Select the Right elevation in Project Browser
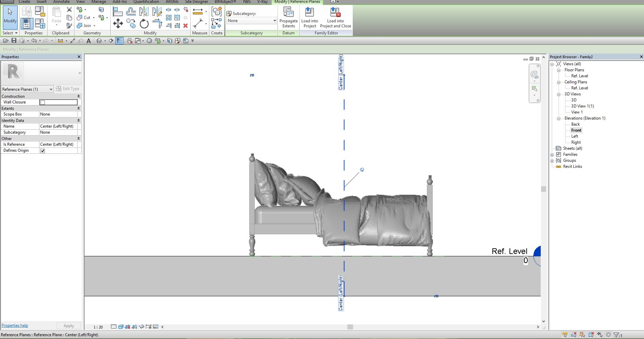Image resolution: width=644 pixels, height=339 pixels. pos(576,142)
